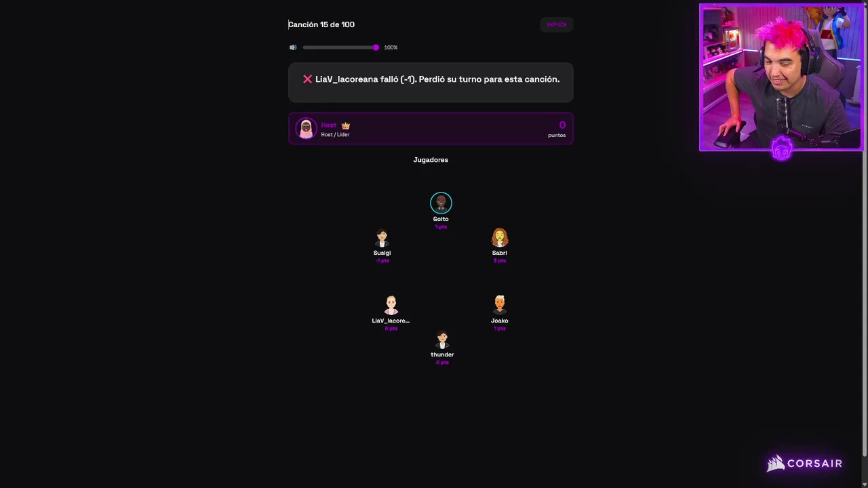
Task: Select thunder's player avatar
Action: click(x=442, y=340)
